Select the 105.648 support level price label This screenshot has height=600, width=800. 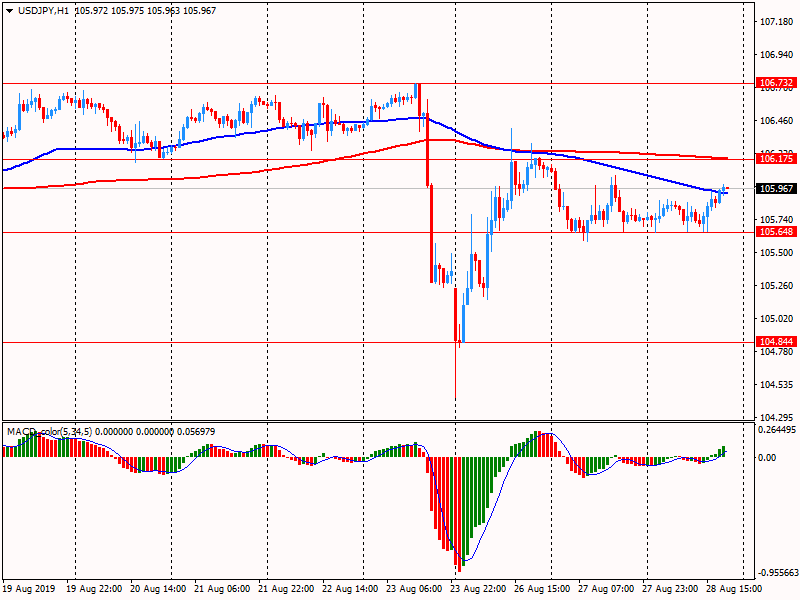click(x=776, y=232)
